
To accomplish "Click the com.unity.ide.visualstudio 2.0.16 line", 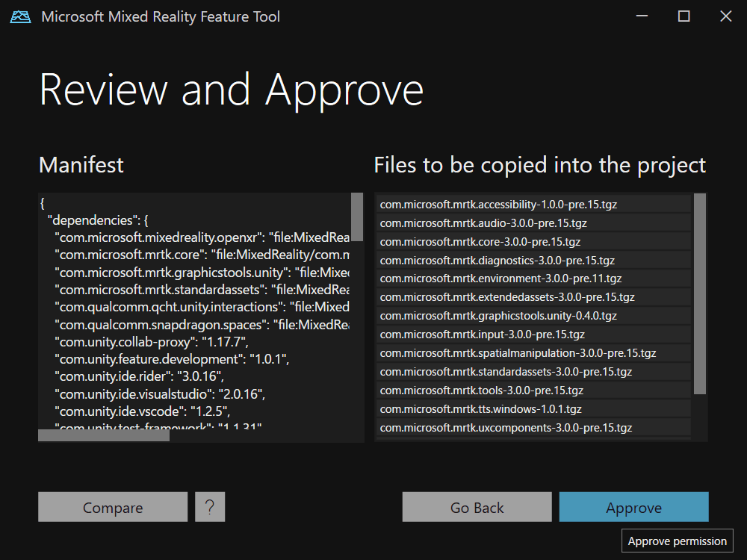I will [x=160, y=393].
